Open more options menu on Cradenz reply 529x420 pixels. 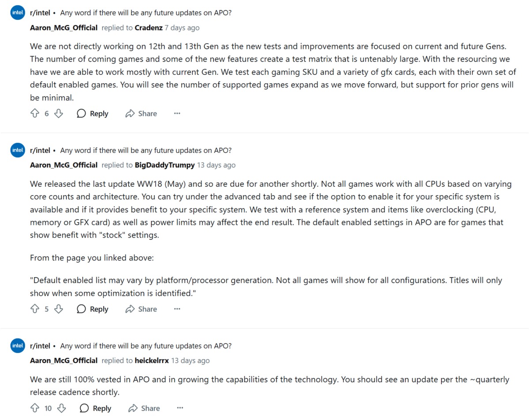(x=177, y=114)
